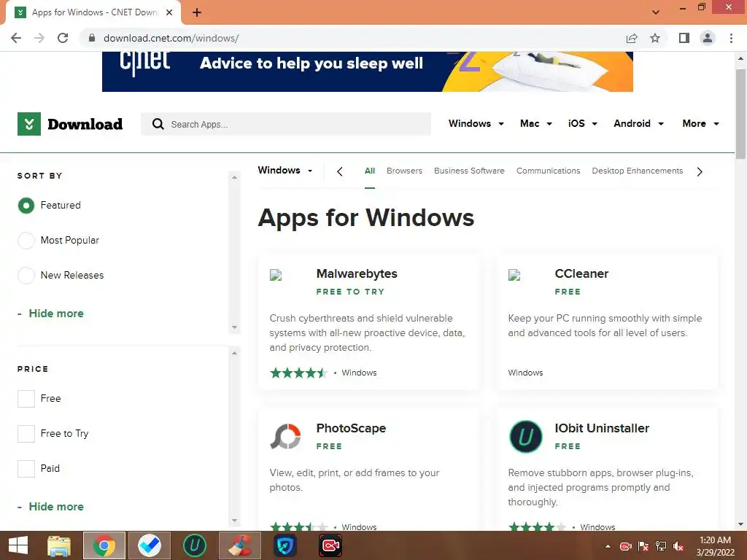Expand the More dropdown menu
747x560 pixels.
point(700,124)
